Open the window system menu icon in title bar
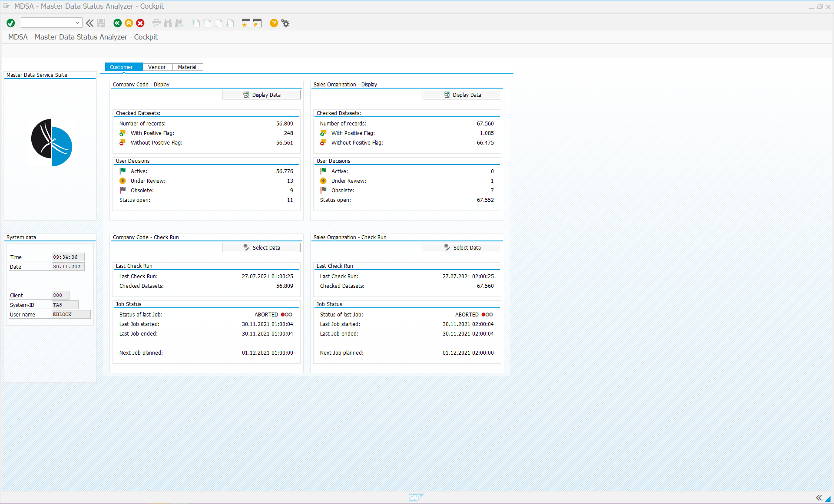Viewport: 834px width, 504px height. coord(7,6)
